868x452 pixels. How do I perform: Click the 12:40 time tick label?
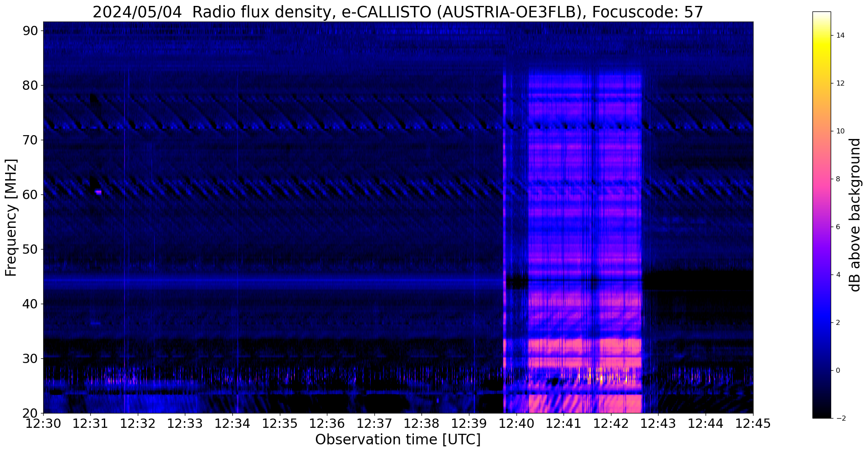coord(516,423)
